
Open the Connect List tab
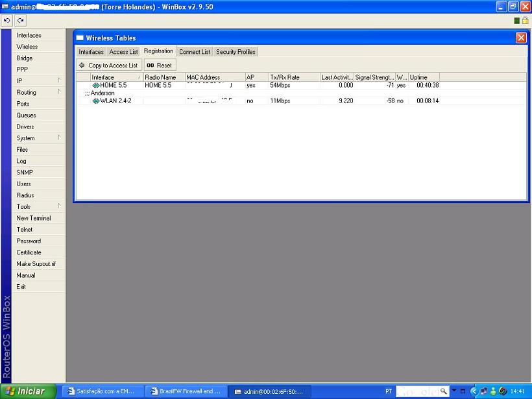point(195,52)
